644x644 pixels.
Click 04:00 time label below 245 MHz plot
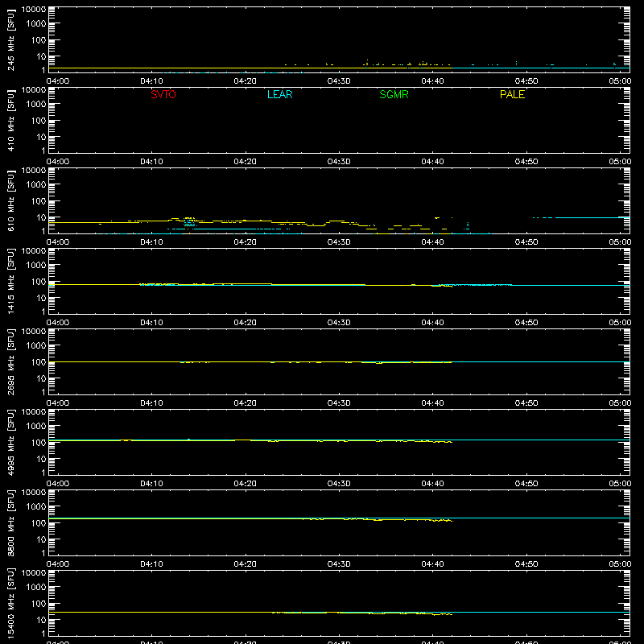(x=57, y=81)
